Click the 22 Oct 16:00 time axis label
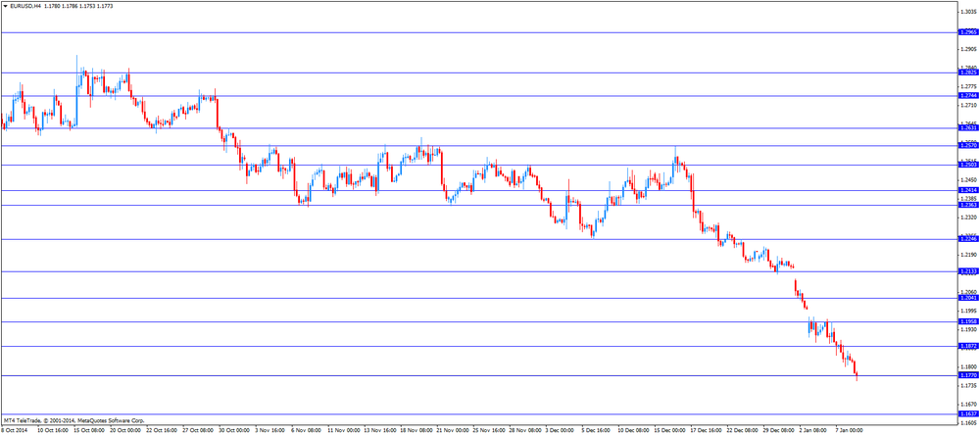 pyautogui.click(x=162, y=431)
